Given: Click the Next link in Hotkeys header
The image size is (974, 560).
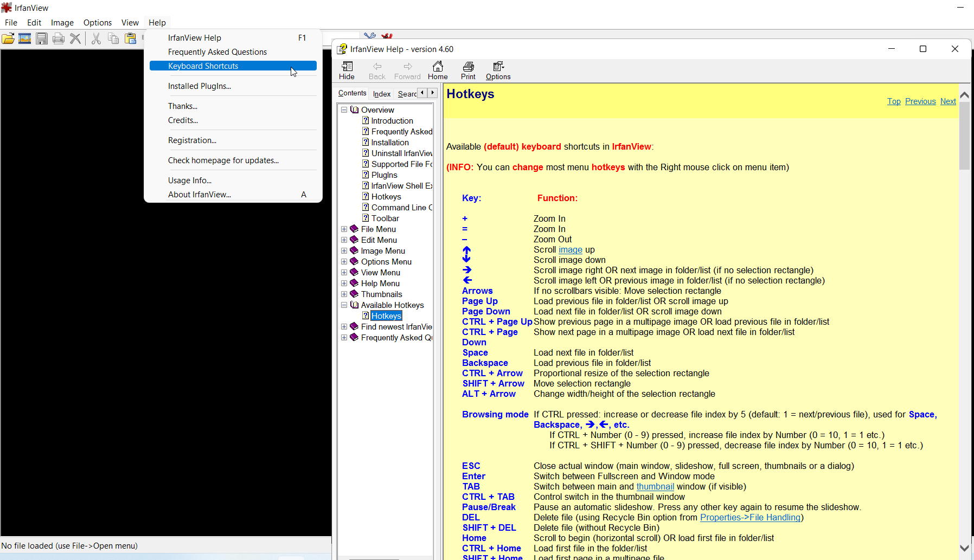Looking at the screenshot, I should pyautogui.click(x=948, y=101).
